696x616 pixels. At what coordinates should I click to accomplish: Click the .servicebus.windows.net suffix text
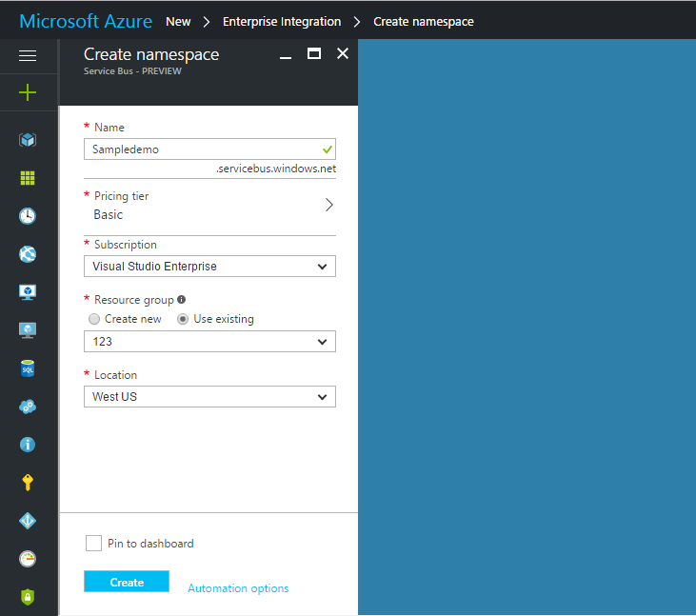[276, 169]
